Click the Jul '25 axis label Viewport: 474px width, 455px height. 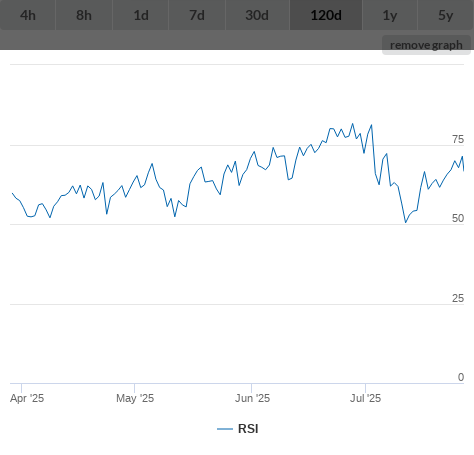click(x=365, y=398)
